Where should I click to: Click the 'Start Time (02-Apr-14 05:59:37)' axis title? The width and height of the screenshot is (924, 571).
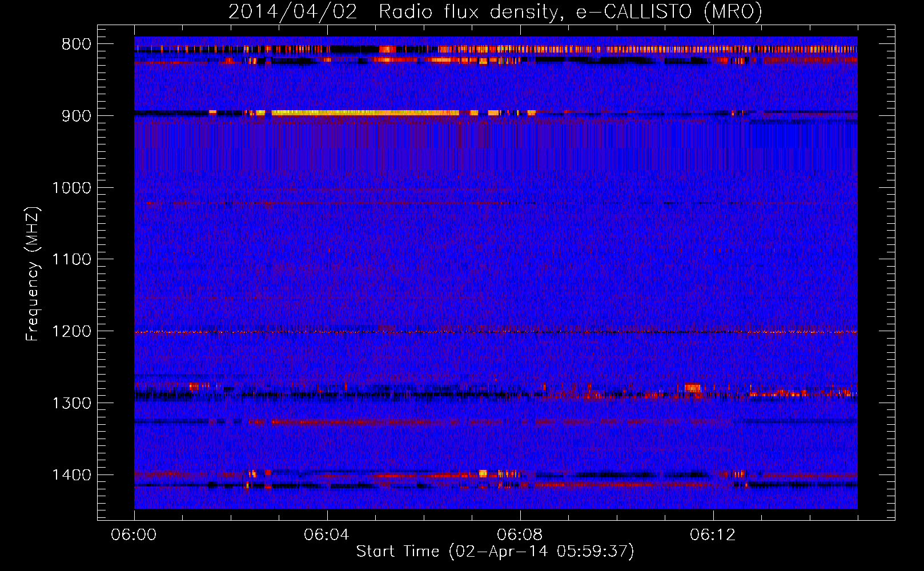click(495, 552)
